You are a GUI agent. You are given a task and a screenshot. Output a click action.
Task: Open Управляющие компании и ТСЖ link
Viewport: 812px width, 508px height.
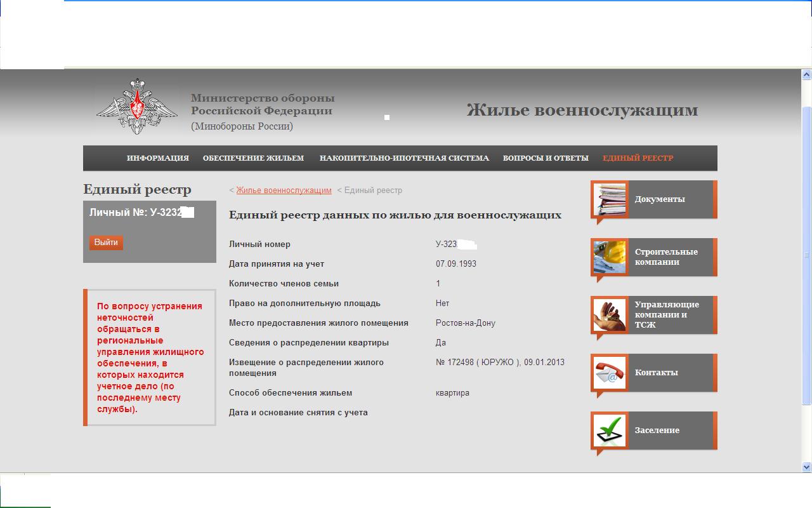pos(667,315)
